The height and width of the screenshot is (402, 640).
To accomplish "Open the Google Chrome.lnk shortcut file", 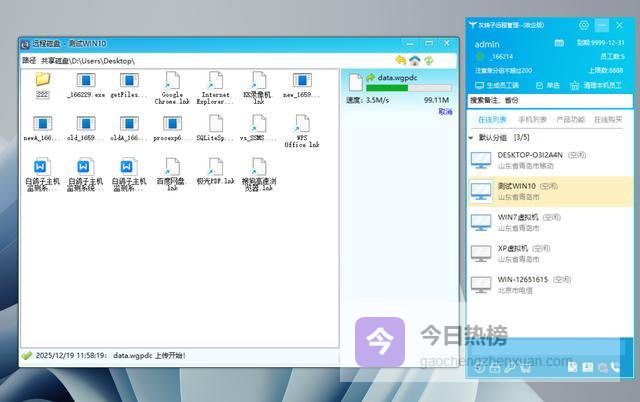I will click(171, 89).
